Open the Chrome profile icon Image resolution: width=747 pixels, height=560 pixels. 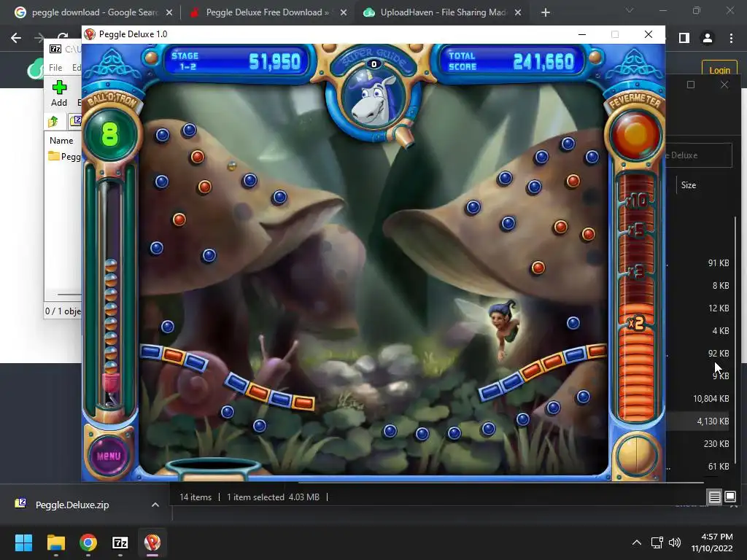pos(708,38)
